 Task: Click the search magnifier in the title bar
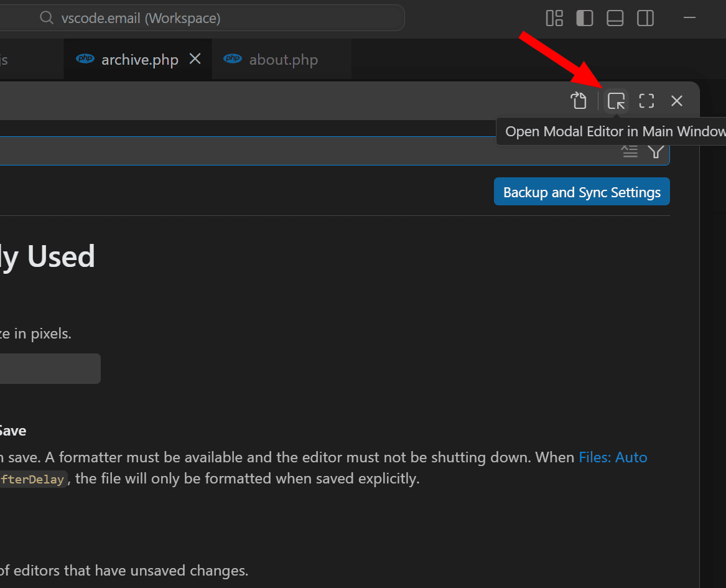tap(47, 18)
